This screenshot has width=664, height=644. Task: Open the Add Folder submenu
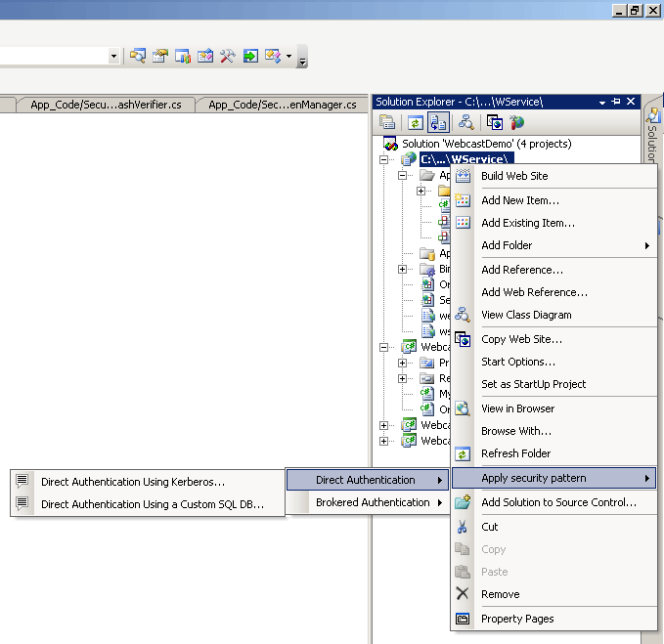pyautogui.click(x=554, y=245)
